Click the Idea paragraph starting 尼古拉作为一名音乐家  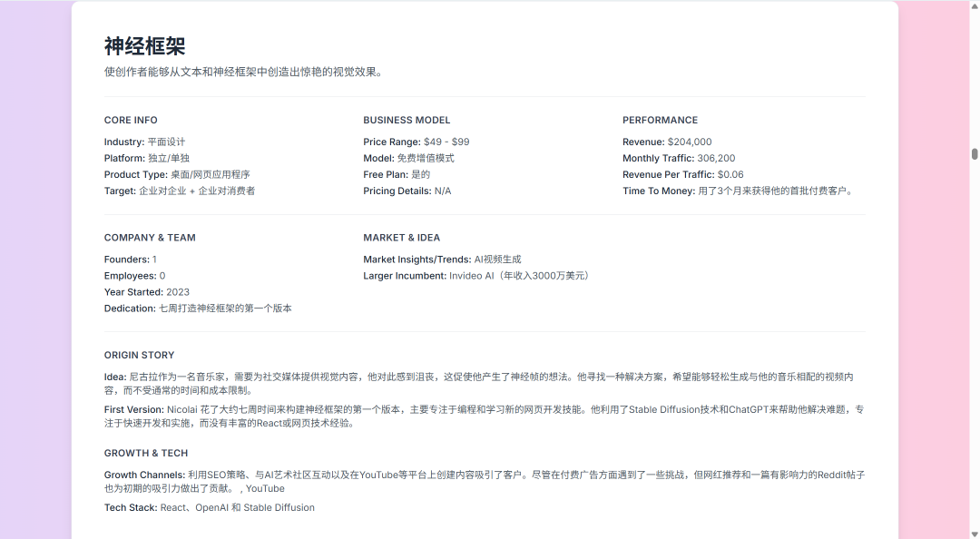[x=479, y=384]
